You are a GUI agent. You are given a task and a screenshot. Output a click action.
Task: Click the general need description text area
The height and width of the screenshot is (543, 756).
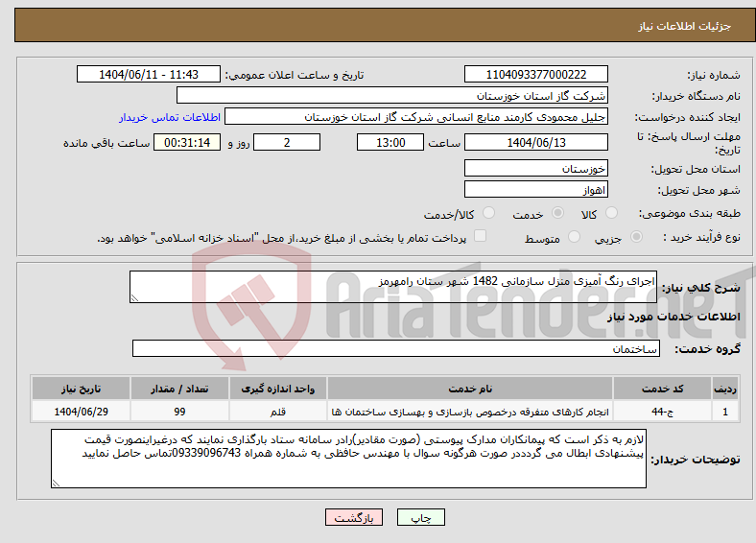coord(393,287)
